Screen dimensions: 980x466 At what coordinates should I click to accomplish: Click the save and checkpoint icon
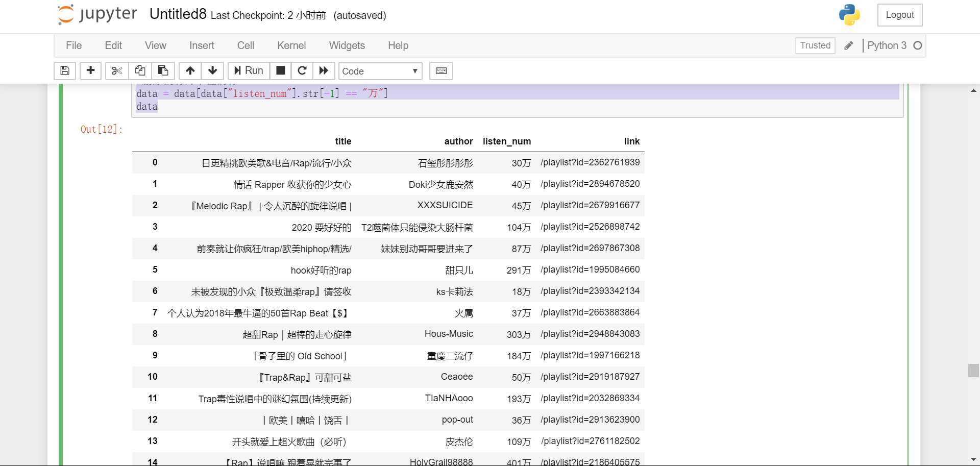[65, 70]
